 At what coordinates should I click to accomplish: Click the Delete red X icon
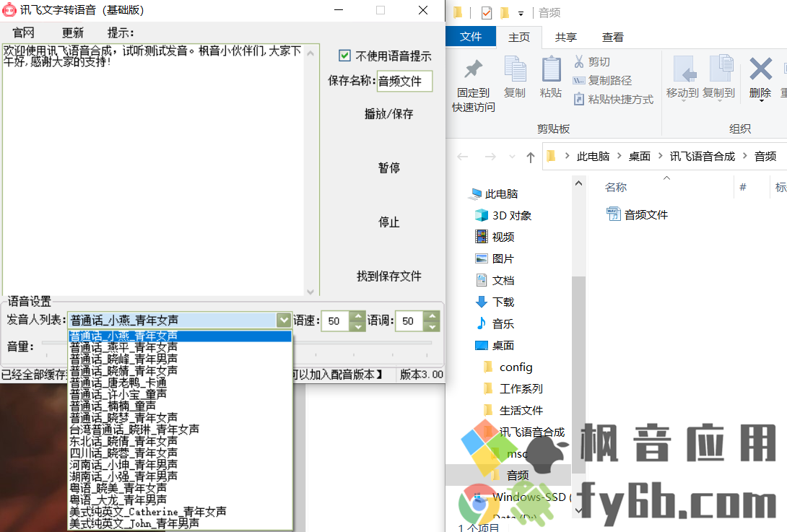[x=760, y=69]
